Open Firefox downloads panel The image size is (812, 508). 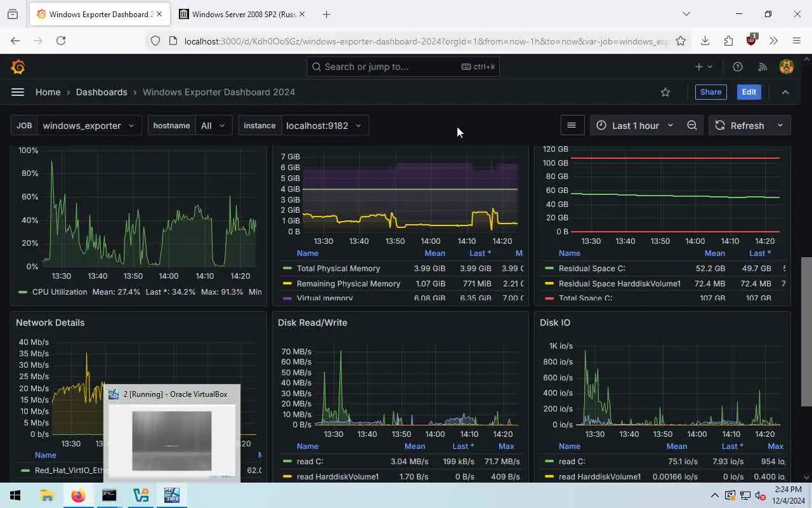tap(705, 41)
